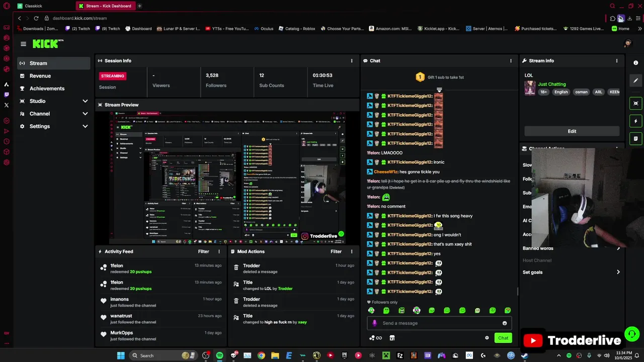Click the first quick emote with headphones
The image size is (644, 362).
coord(371,311)
